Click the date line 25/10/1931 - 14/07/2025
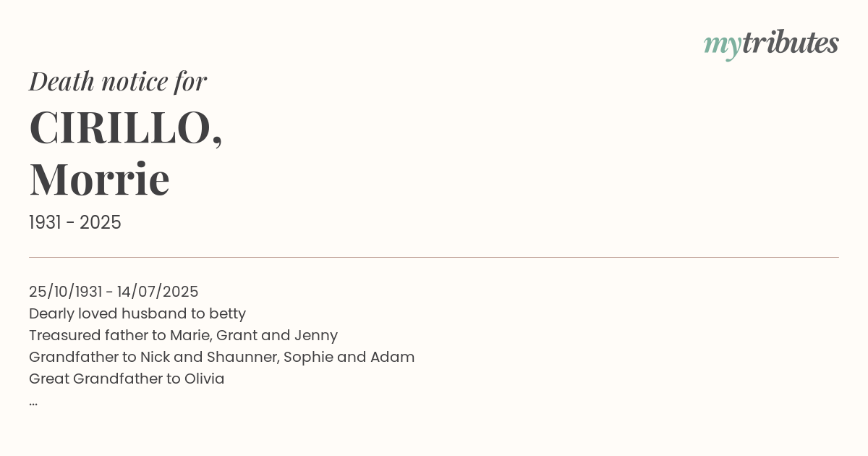 tap(114, 292)
